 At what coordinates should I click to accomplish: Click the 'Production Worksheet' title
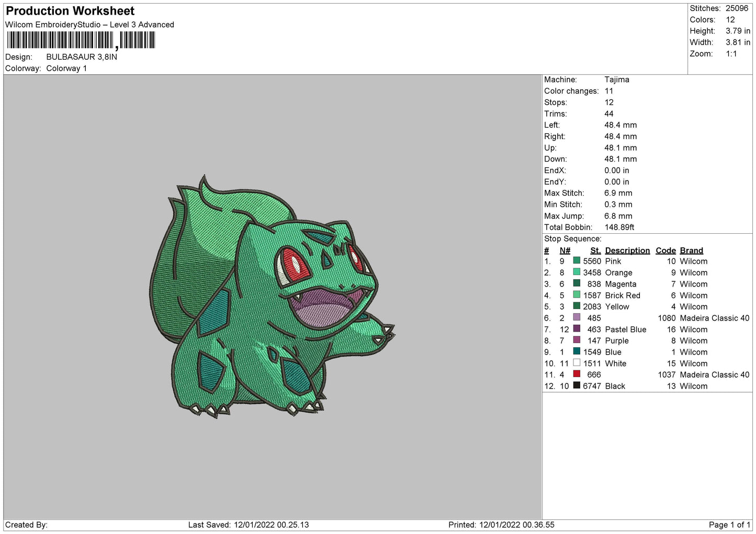[70, 11]
